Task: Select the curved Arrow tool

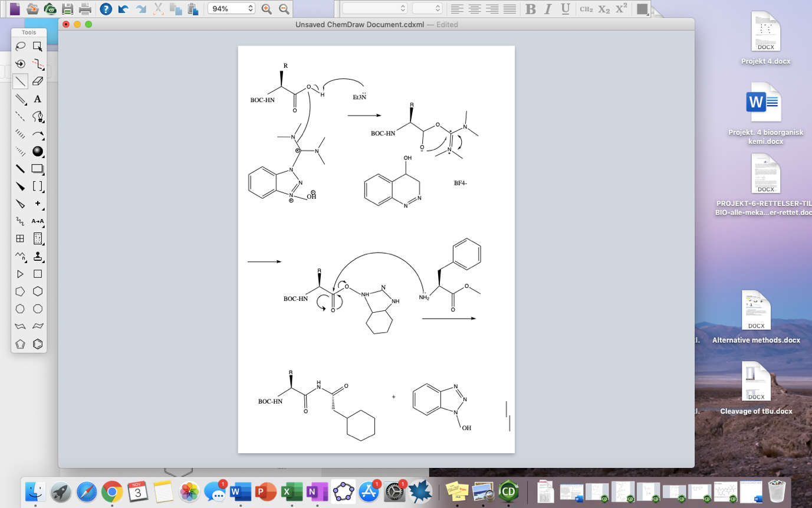Action: click(38, 134)
